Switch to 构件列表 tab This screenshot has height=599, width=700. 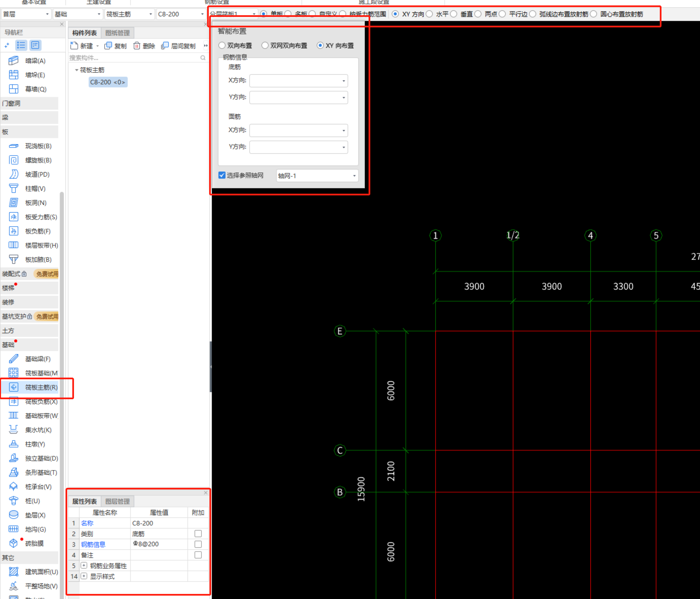[84, 33]
